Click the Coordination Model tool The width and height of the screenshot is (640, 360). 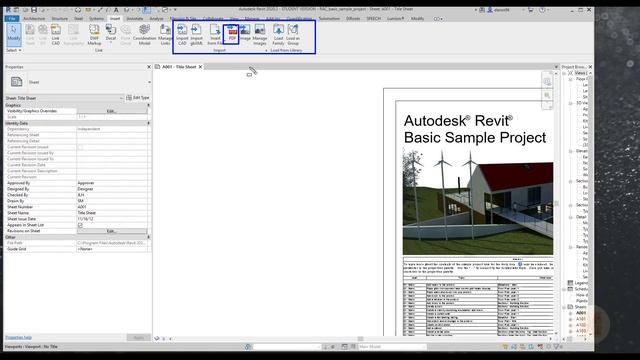[144, 34]
